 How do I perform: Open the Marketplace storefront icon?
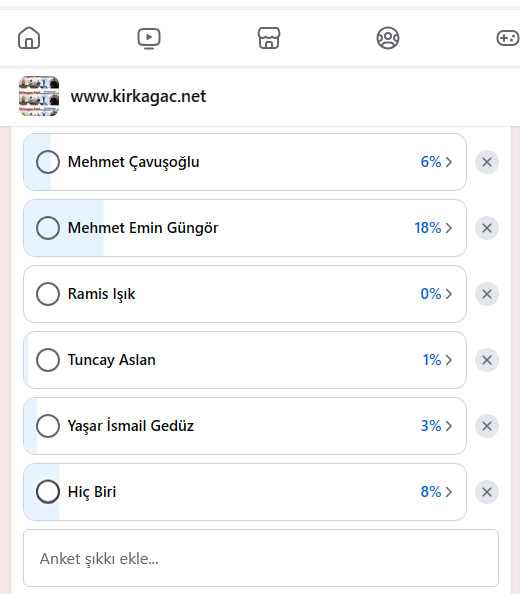tap(269, 38)
